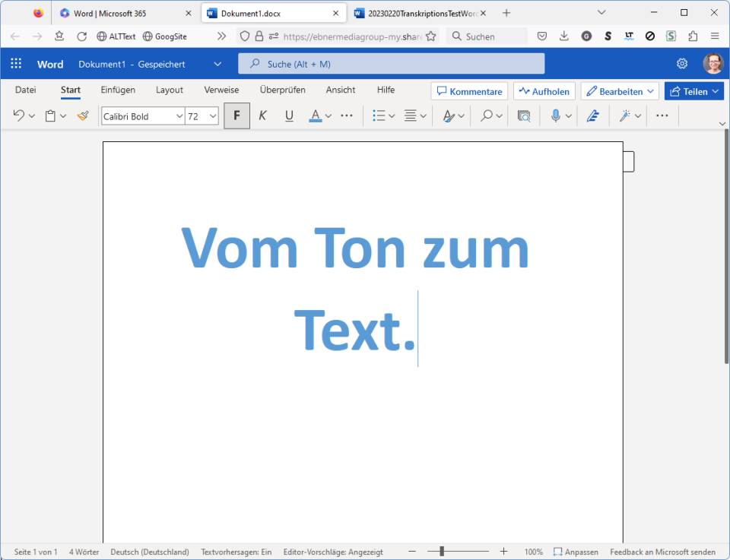Toggle italic formatting (K)
The height and width of the screenshot is (560, 730).
click(262, 116)
